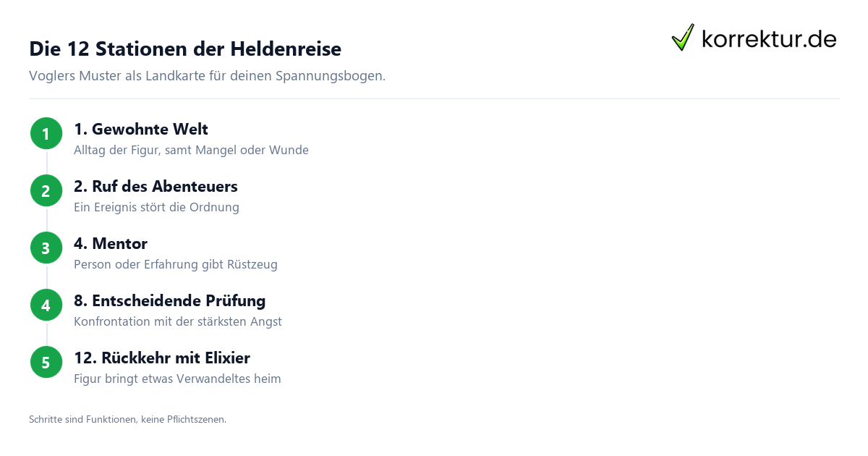868x456 pixels.
Task: Click the green step circle numbered 2
Action: [x=46, y=191]
